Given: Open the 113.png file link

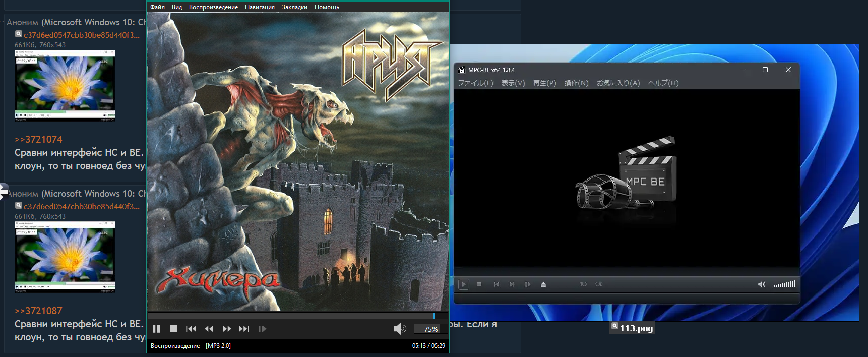Looking at the screenshot, I should [636, 328].
